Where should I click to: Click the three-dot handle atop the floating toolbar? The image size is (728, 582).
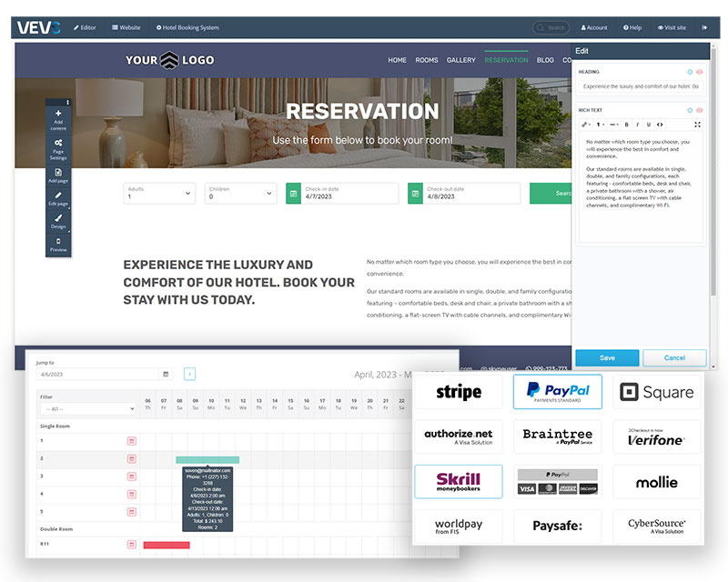(x=67, y=102)
